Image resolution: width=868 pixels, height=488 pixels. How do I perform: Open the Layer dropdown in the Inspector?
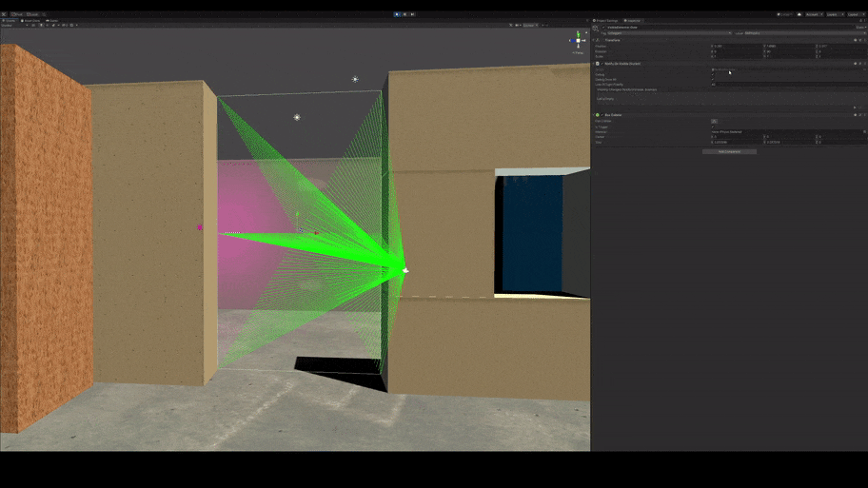805,33
